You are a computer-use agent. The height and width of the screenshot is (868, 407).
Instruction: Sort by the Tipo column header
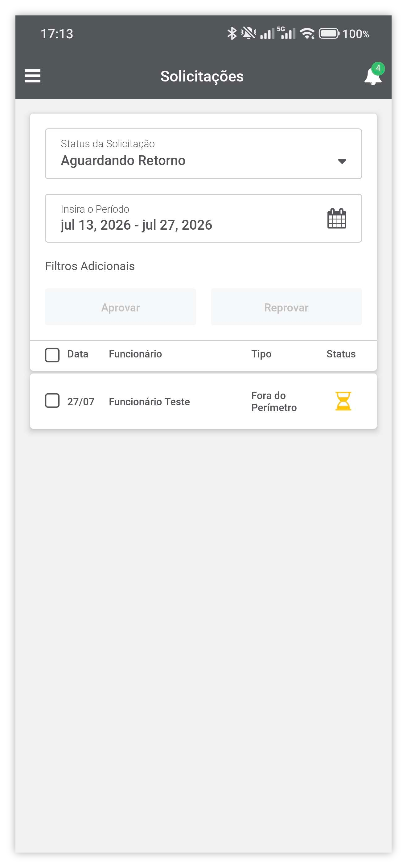coord(261,354)
